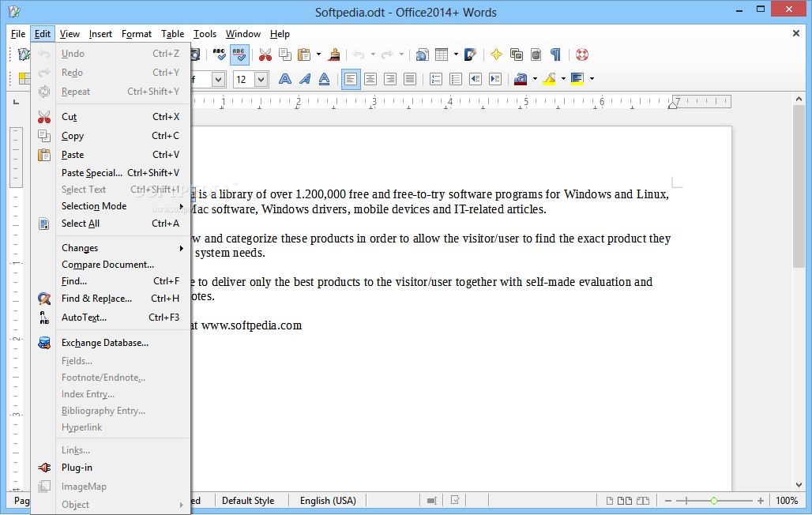Open the Tools menu
Image resolution: width=812 pixels, height=515 pixels.
pos(205,34)
